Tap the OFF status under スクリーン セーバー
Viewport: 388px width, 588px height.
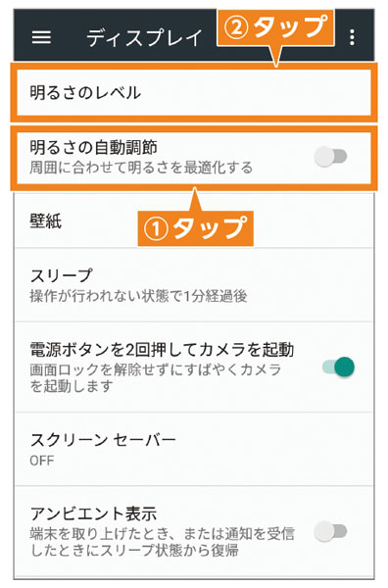(41, 461)
